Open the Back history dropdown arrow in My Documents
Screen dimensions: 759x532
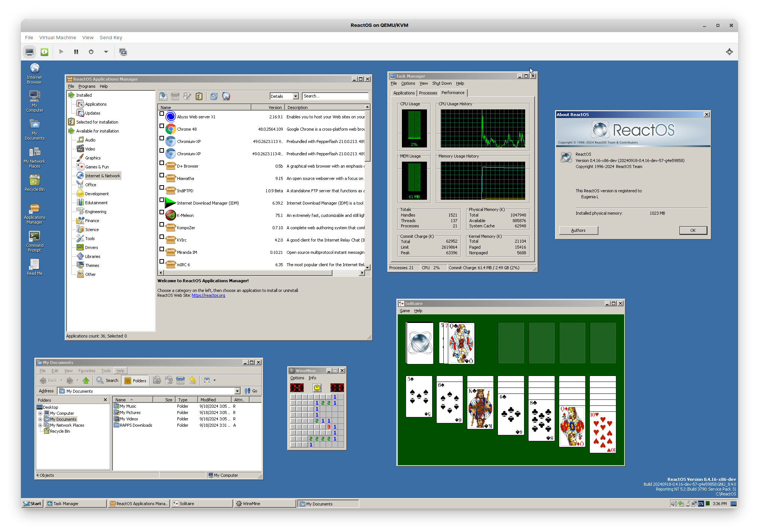61,380
